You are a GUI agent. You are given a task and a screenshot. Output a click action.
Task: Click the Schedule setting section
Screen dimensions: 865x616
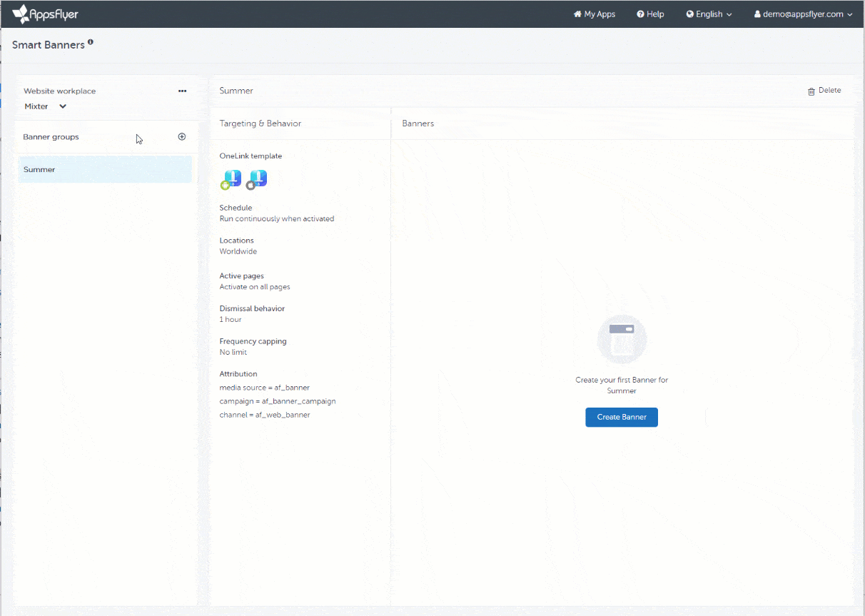point(276,213)
